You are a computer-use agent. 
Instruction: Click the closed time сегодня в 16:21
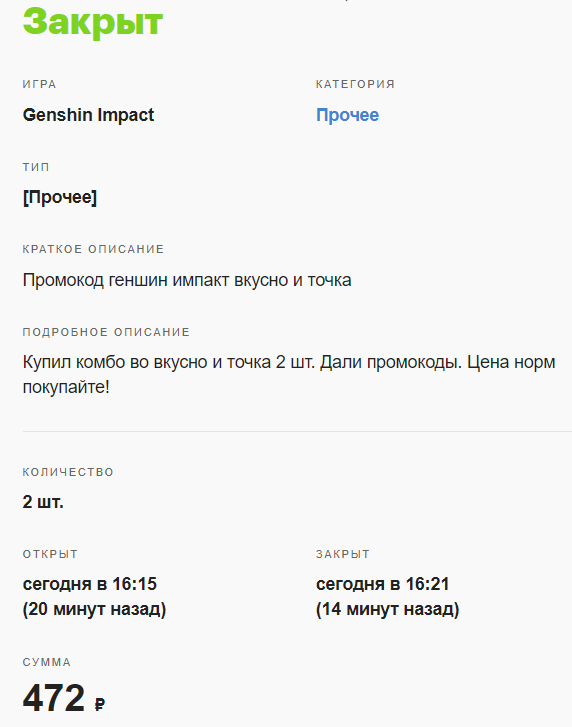[382, 584]
